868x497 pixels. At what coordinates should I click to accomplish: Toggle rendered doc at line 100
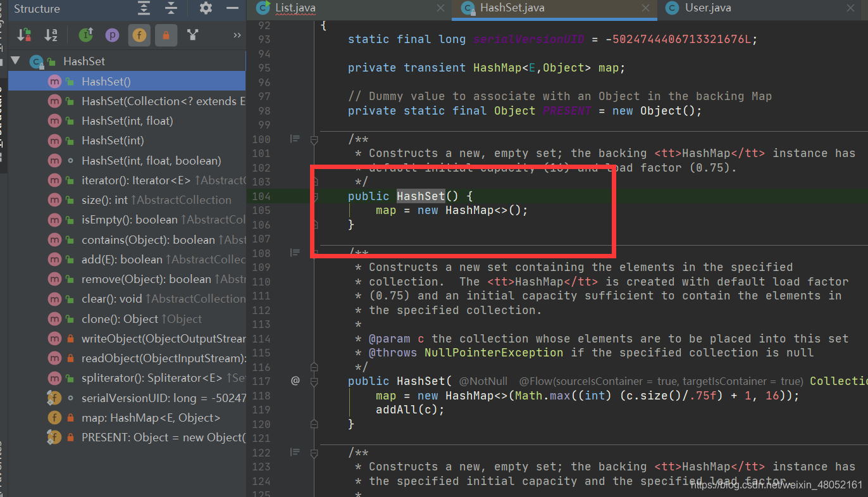(295, 139)
